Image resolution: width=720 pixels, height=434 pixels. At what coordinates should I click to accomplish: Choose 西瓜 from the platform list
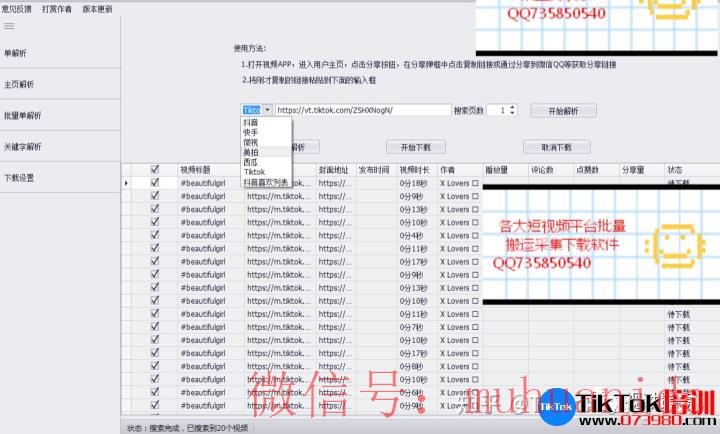(266, 162)
